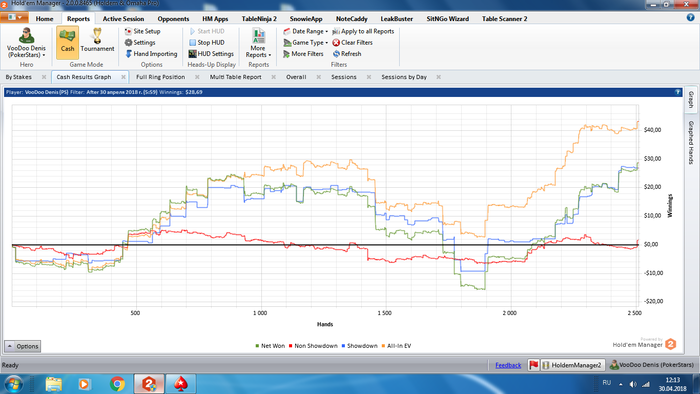
Task: Open the VooDoo Denis hero selector
Action: tap(26, 43)
